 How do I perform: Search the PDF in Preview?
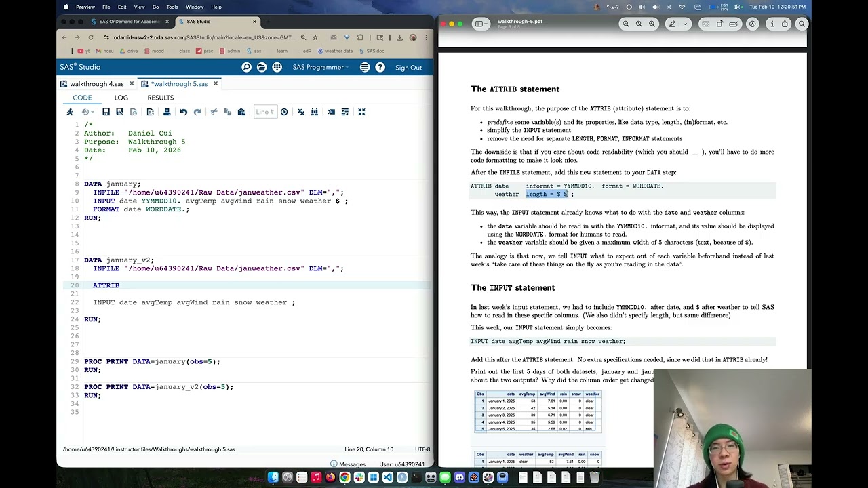tap(802, 24)
